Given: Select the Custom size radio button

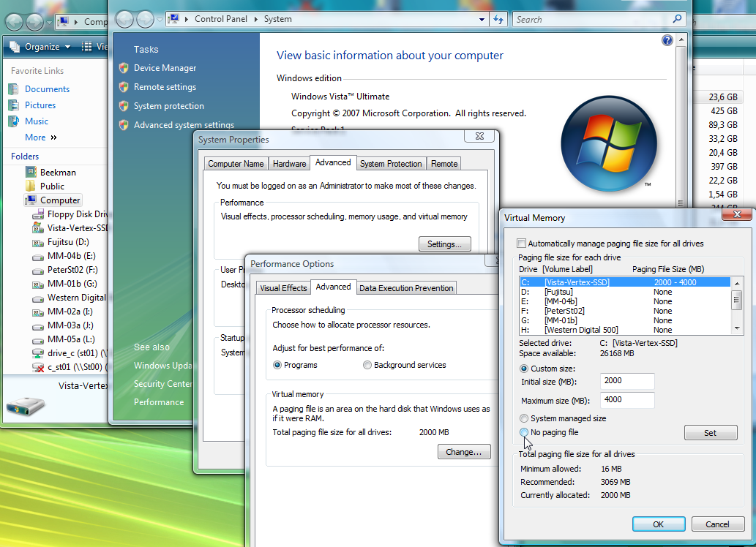Looking at the screenshot, I should click(523, 369).
